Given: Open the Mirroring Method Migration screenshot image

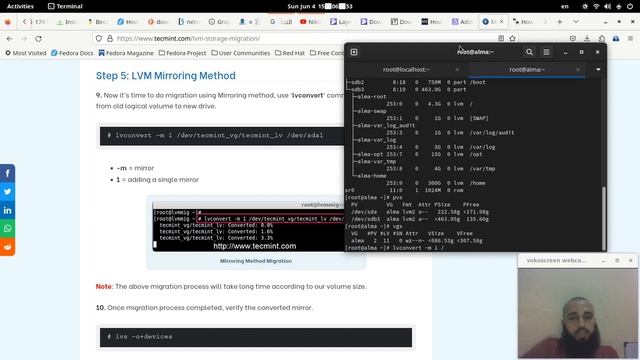Looking at the screenshot, I should click(x=249, y=227).
